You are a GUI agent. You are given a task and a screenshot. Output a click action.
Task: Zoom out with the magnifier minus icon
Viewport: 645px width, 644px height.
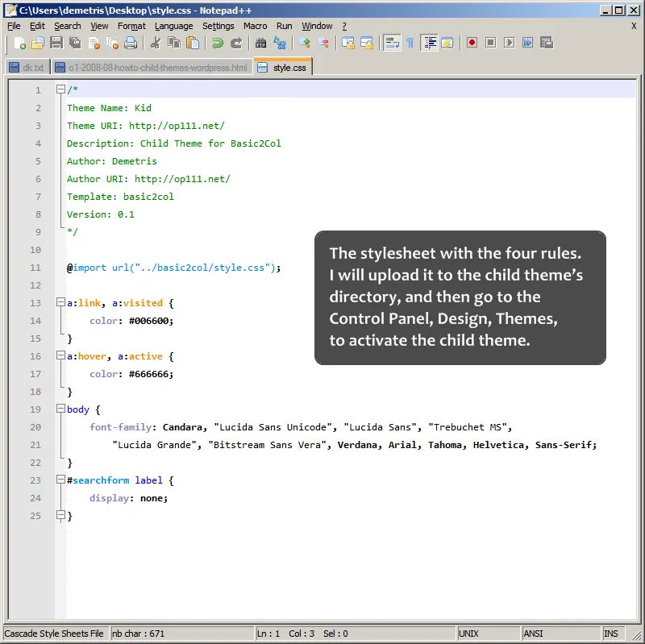click(323, 43)
